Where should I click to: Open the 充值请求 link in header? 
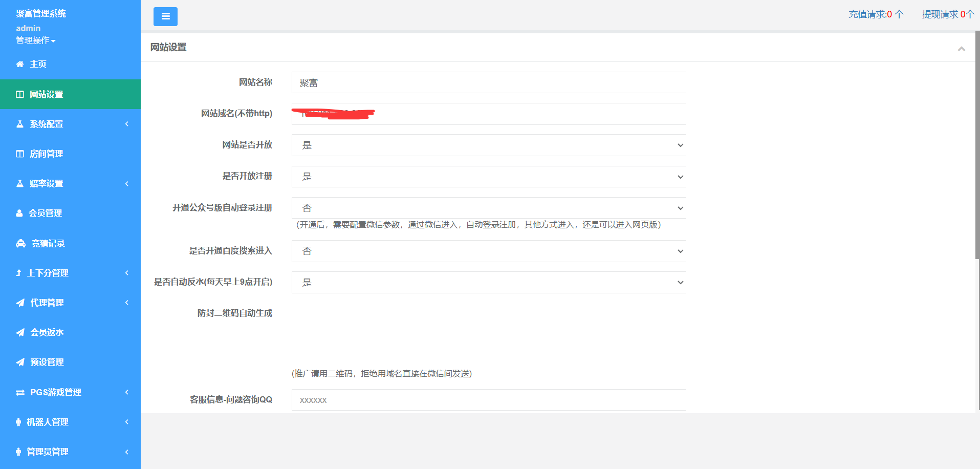click(876, 14)
